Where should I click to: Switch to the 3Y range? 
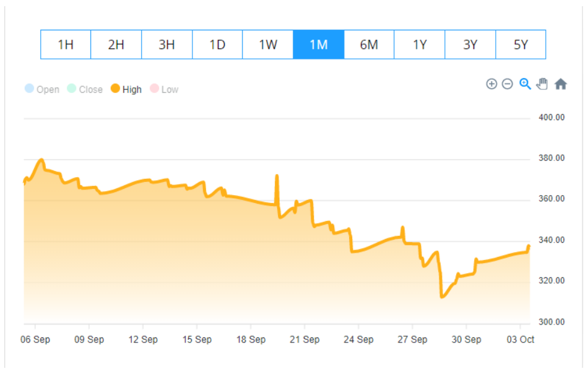click(x=470, y=45)
